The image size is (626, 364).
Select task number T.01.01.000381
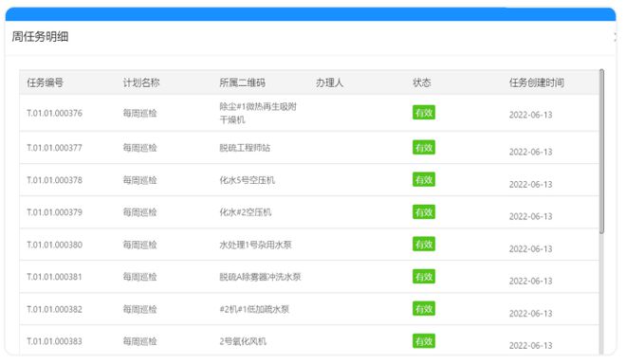click(55, 277)
